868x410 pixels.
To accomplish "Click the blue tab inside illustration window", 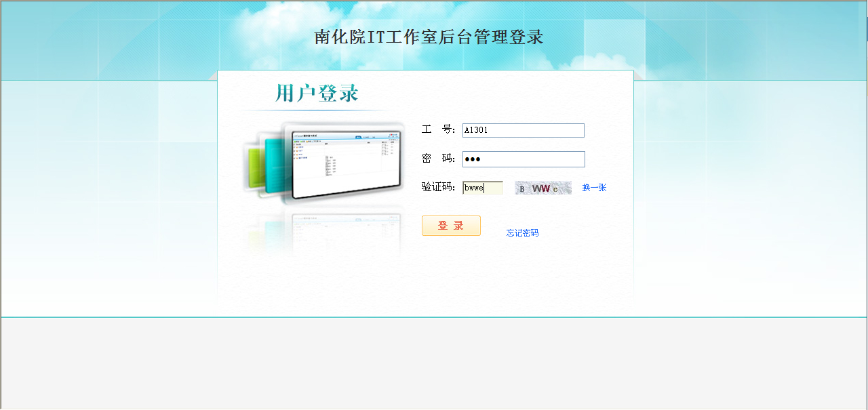I will coord(359,137).
